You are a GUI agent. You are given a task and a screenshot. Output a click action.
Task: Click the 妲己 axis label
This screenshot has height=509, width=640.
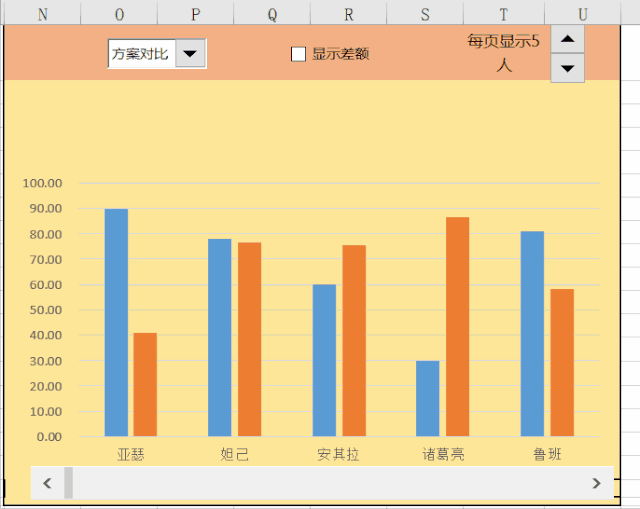click(234, 454)
